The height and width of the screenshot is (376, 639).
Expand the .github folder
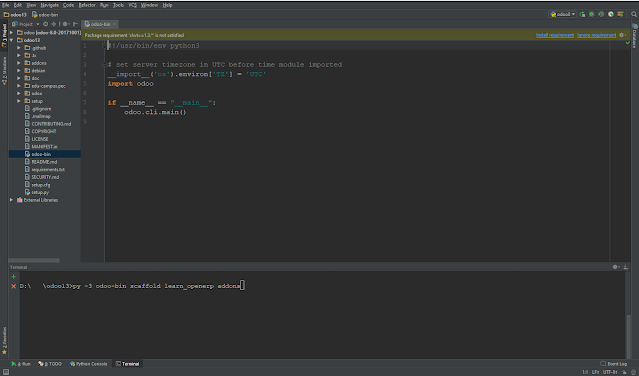(19, 48)
